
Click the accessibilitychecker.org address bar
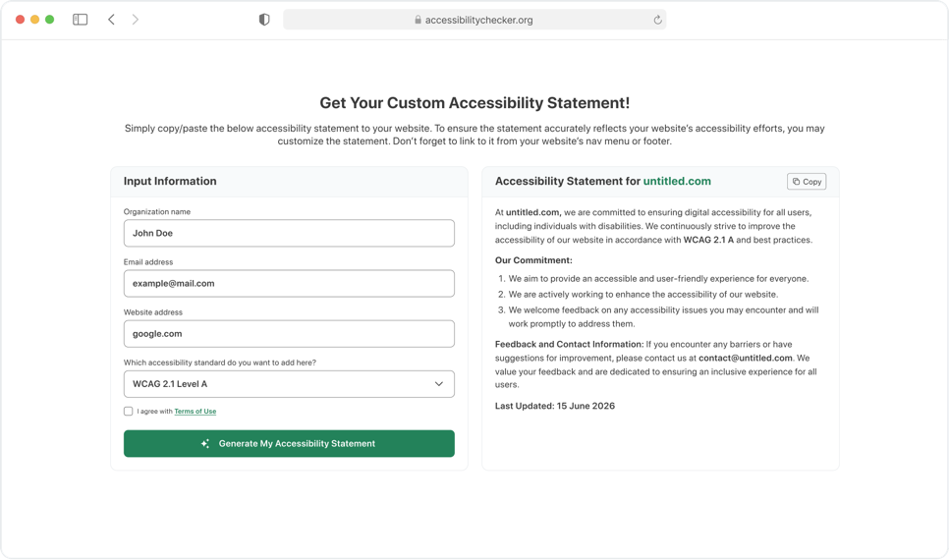474,20
